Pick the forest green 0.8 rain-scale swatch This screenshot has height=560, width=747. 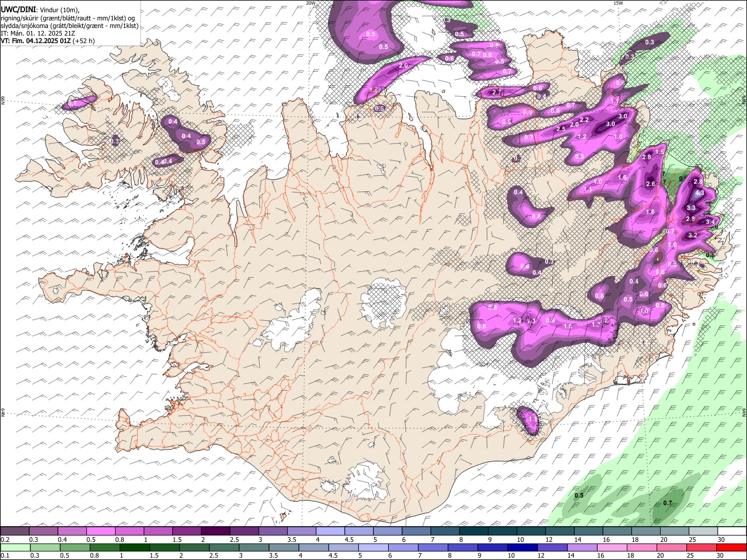pos(105,548)
